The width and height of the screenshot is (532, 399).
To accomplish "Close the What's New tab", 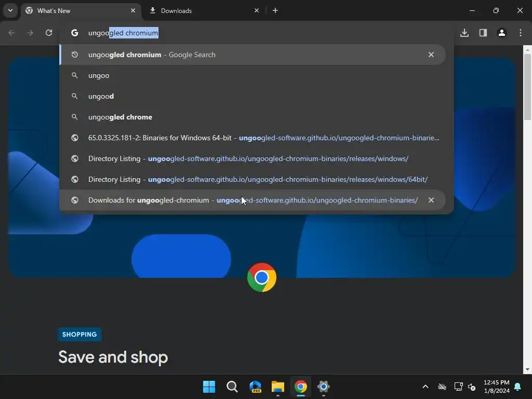I will pos(133,10).
